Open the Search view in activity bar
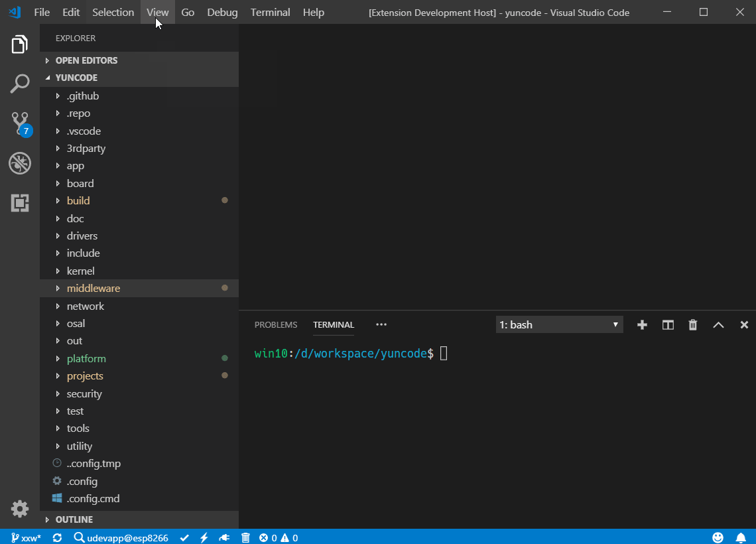Image resolution: width=756 pixels, height=544 pixels. tap(19, 84)
